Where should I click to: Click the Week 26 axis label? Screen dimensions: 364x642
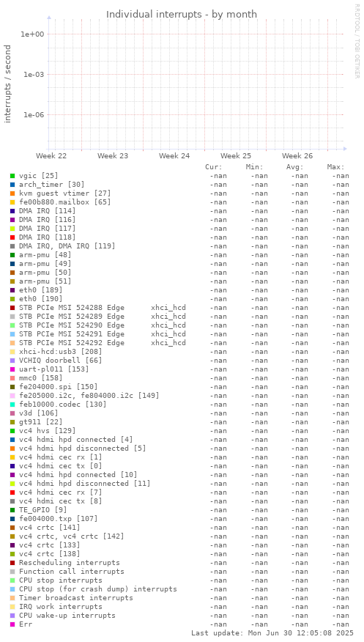tap(297, 155)
